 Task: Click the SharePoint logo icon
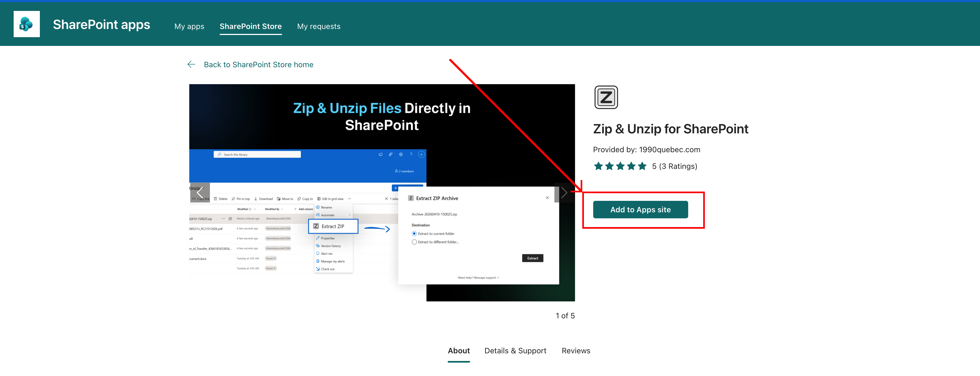[x=27, y=24]
